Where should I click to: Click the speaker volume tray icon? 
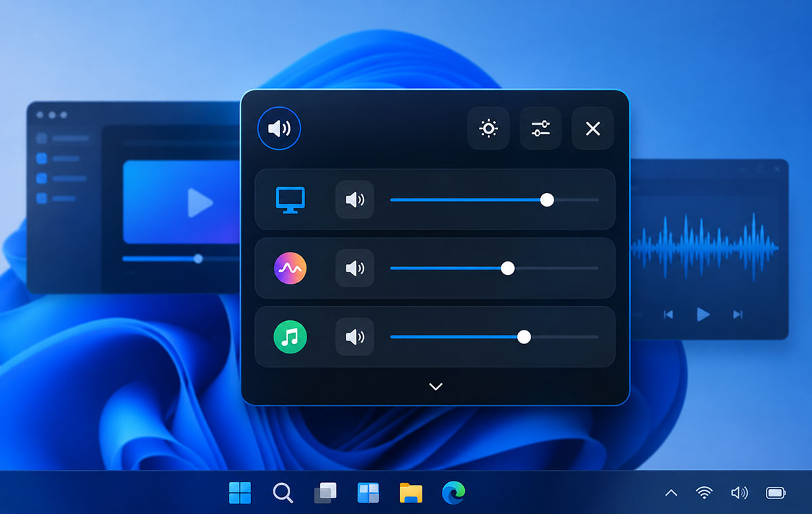tap(739, 493)
